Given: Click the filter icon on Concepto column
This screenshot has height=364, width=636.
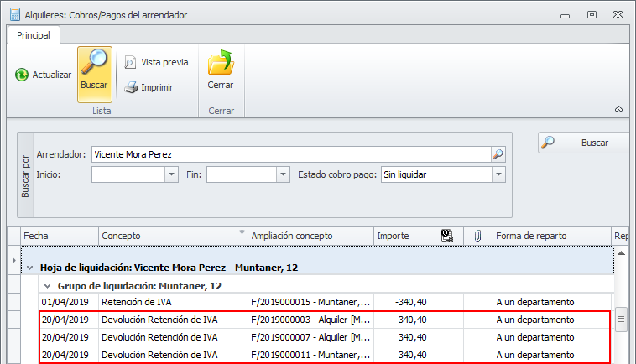Looking at the screenshot, I should point(242,232).
